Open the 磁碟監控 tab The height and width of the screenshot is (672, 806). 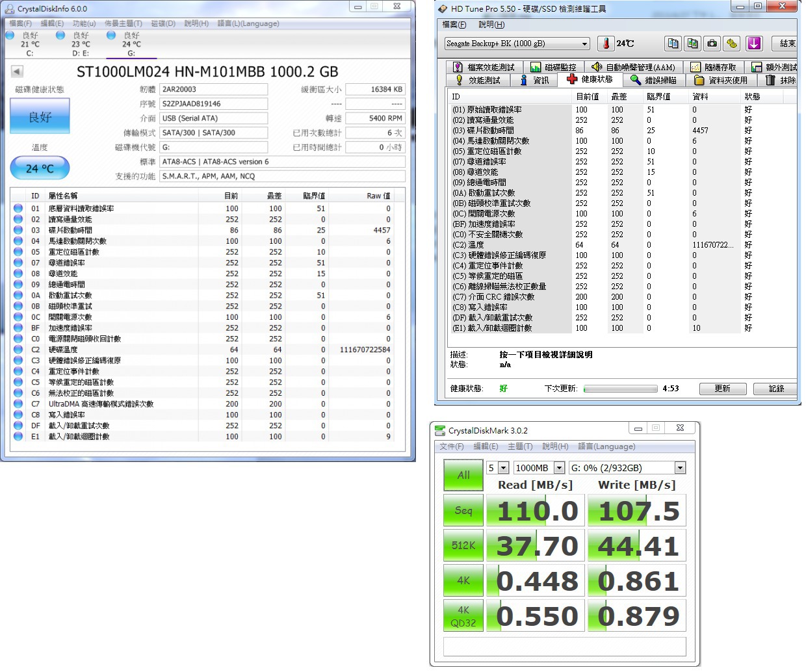click(x=553, y=67)
